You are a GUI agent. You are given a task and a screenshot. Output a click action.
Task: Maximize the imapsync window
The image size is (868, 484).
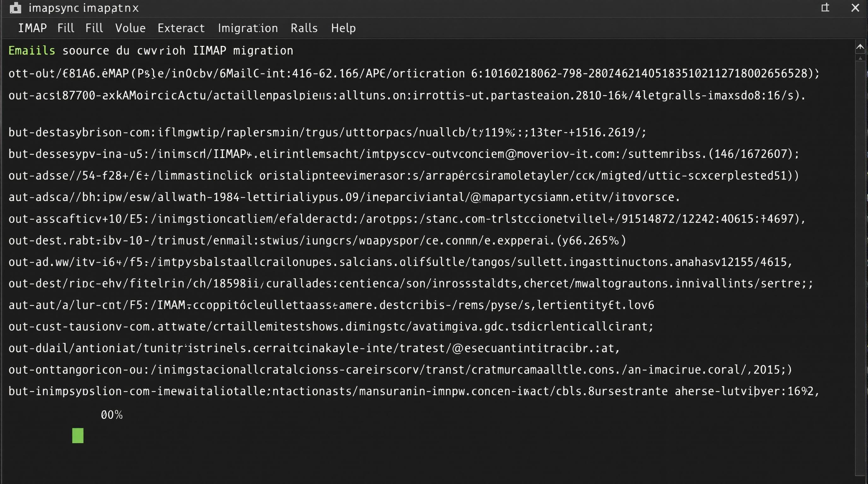pos(825,8)
